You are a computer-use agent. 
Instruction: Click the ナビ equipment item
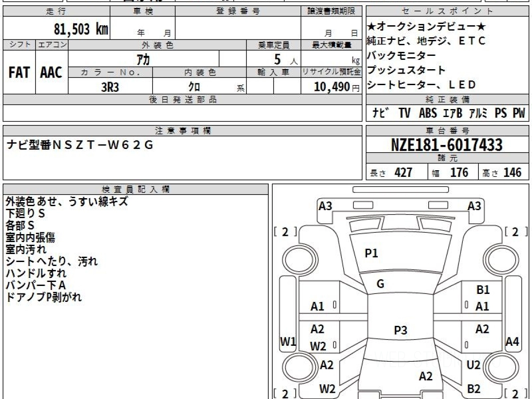click(x=381, y=113)
